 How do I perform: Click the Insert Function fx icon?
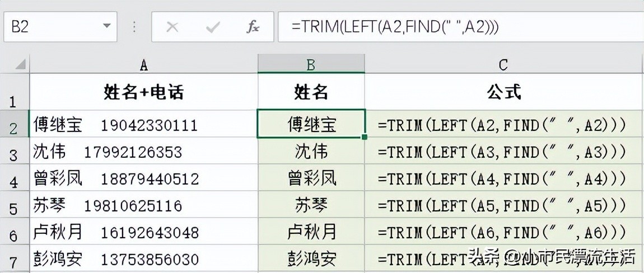click(253, 27)
